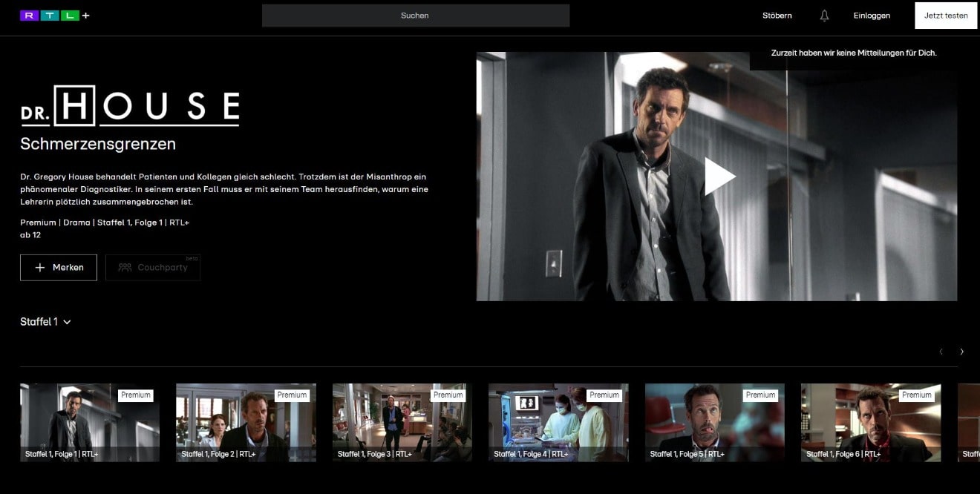Click the RTL+ logo
The height and width of the screenshot is (494, 980).
point(55,16)
